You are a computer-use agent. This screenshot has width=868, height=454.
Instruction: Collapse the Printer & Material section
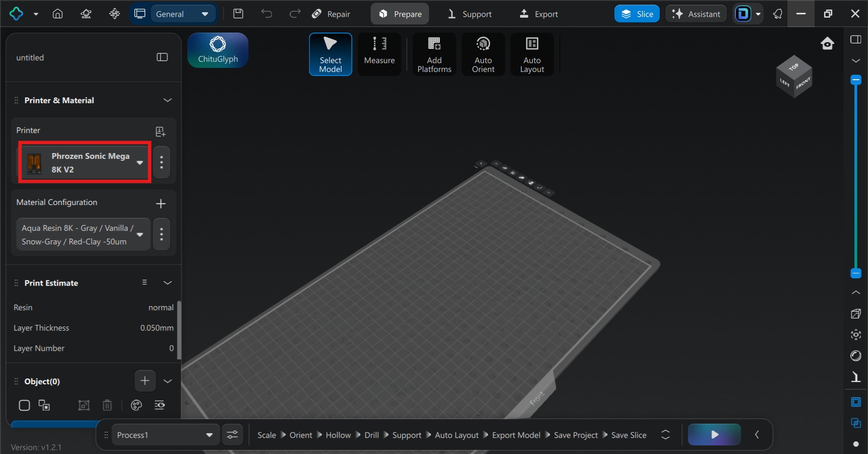[x=167, y=100]
